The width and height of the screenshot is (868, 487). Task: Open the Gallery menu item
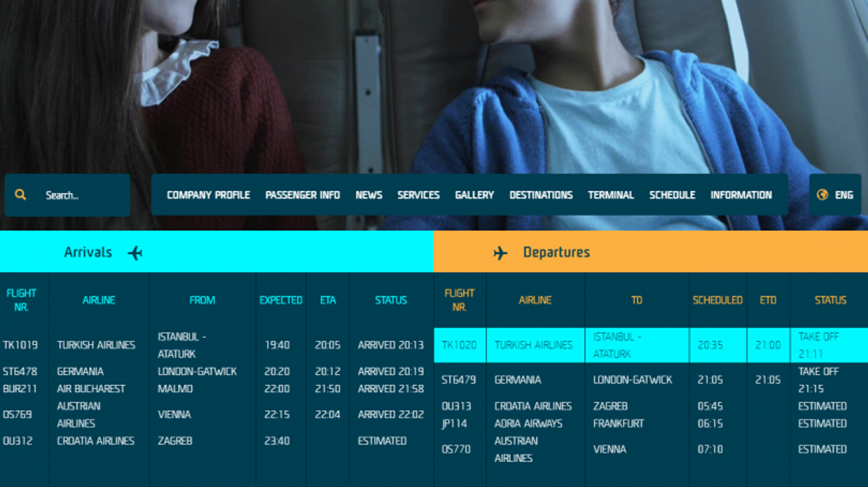pos(474,195)
